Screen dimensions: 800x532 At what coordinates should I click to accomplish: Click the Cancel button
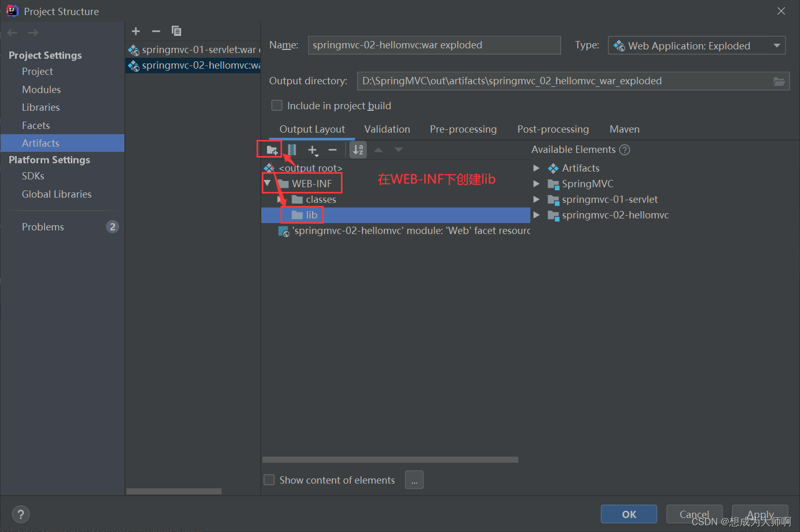pos(694,514)
